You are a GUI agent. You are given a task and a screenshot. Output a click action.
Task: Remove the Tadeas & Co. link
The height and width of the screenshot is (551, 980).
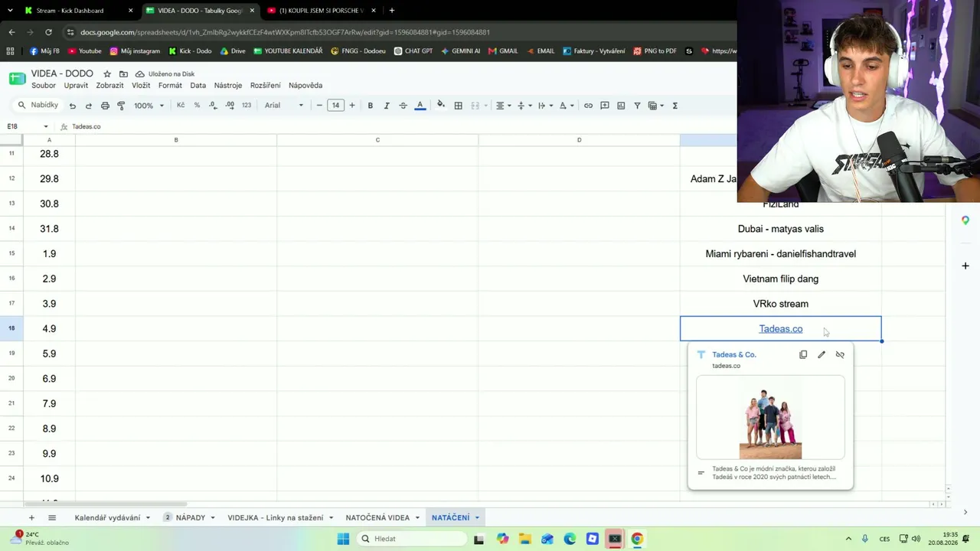tap(840, 355)
